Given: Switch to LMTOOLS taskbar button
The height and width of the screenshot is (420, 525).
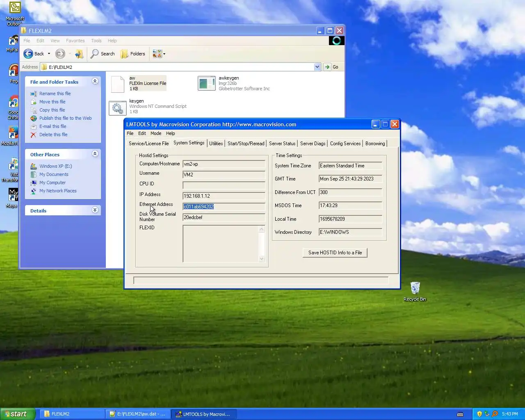Looking at the screenshot, I should [203, 414].
